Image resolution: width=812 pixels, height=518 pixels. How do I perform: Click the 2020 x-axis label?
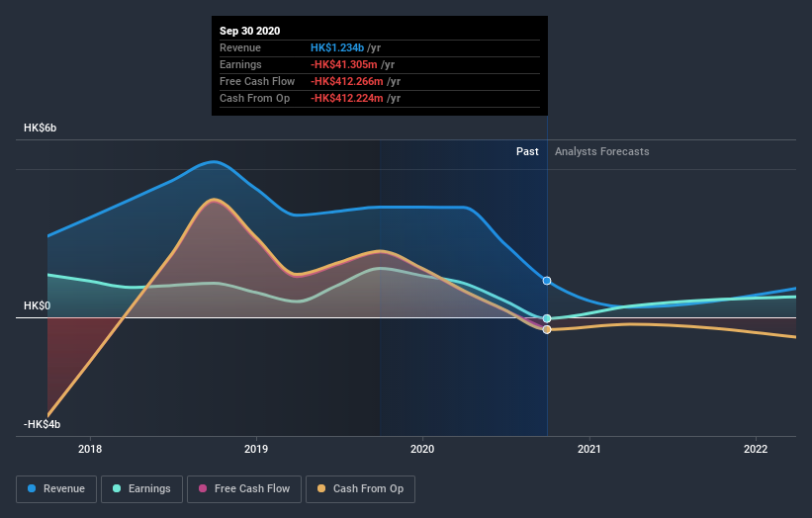(x=422, y=449)
